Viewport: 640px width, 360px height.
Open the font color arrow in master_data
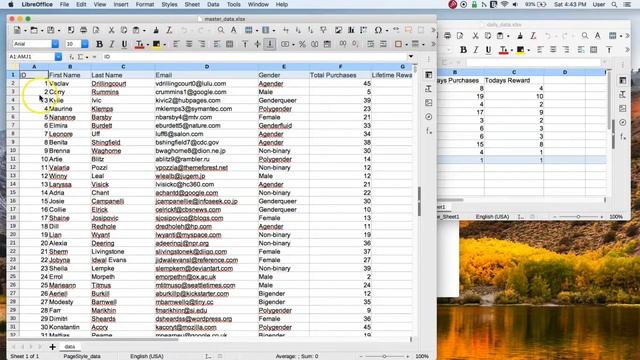[x=147, y=44]
